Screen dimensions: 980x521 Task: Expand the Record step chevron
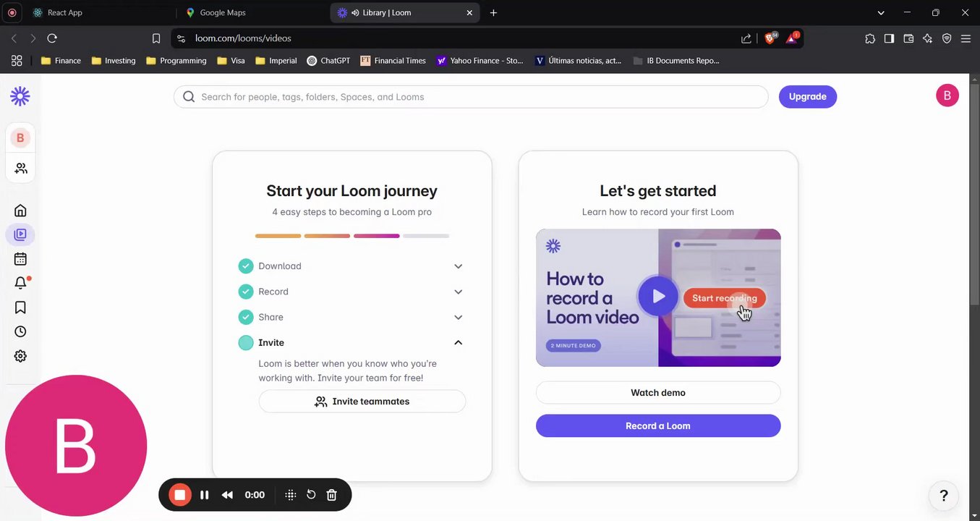click(x=458, y=292)
